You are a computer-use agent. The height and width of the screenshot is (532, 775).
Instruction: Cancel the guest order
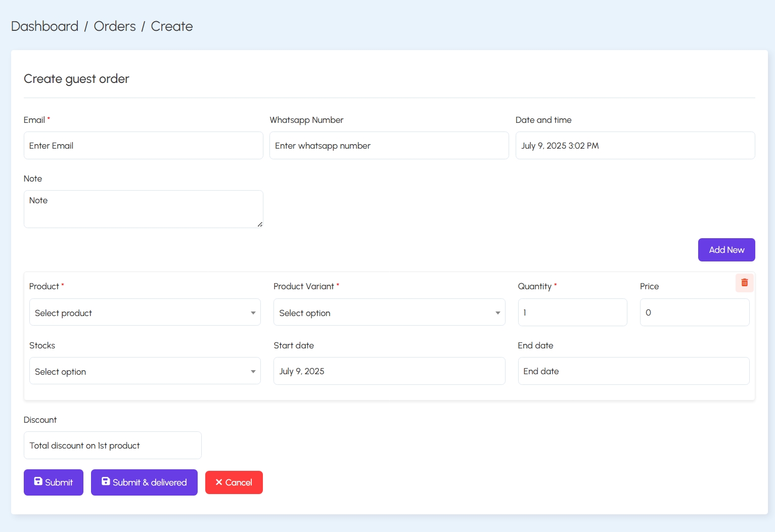pyautogui.click(x=234, y=482)
